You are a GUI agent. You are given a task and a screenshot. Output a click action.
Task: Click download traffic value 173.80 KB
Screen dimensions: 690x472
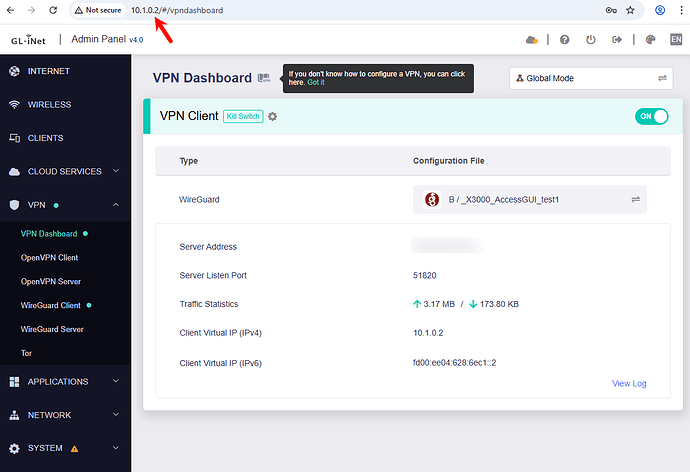[x=499, y=304]
